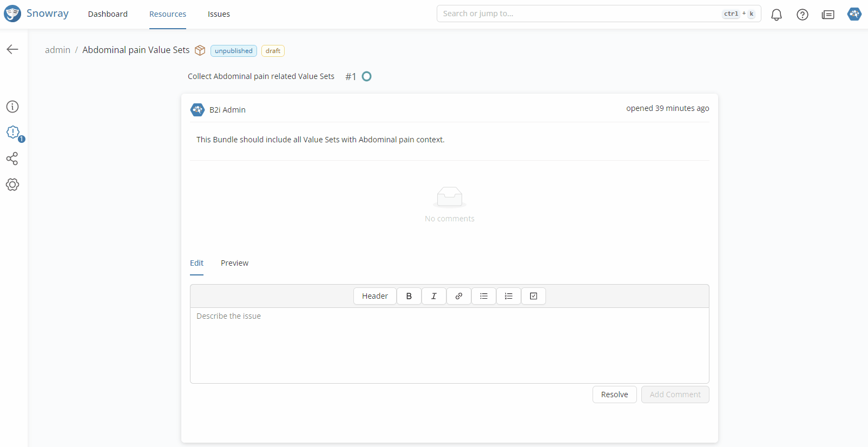Screen dimensions: 868x447
Task: Toggle italic formatting
Action: coord(433,296)
